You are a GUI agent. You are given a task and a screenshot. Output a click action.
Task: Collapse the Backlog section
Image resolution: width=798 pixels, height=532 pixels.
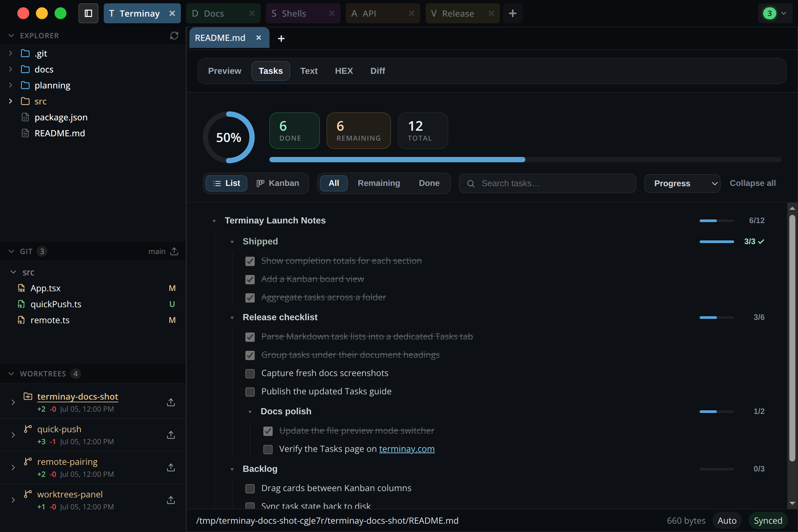[232, 469]
